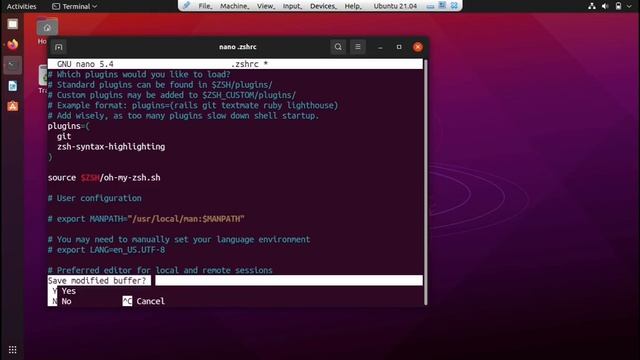This screenshot has height=360, width=640.
Task: Launch Firefox from the dock
Action: [13, 44]
